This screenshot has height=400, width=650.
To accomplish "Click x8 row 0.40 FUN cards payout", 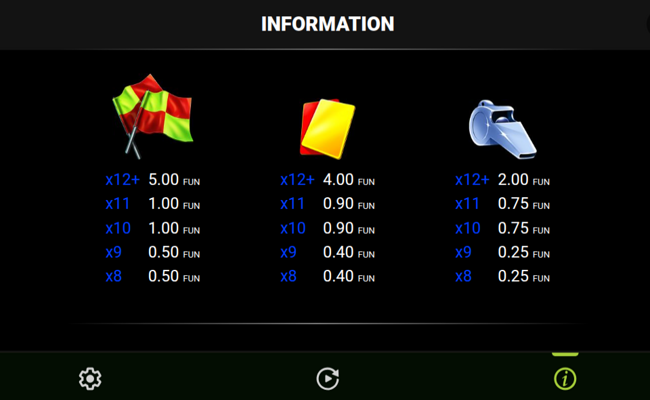I will click(x=349, y=276).
